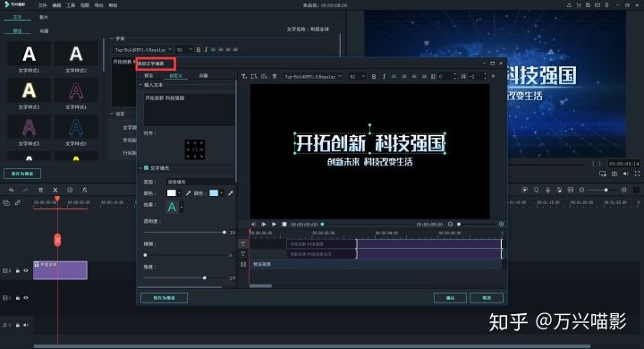The image size is (644, 349).
Task: Select the 文字样式3 glowing preset thumbnail
Action: pyautogui.click(x=29, y=90)
